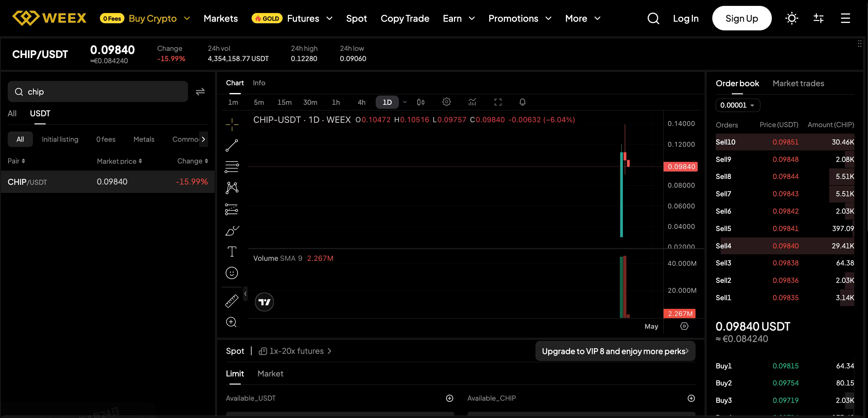Click the Sign Up button
The width and height of the screenshot is (868, 418).
click(x=742, y=18)
